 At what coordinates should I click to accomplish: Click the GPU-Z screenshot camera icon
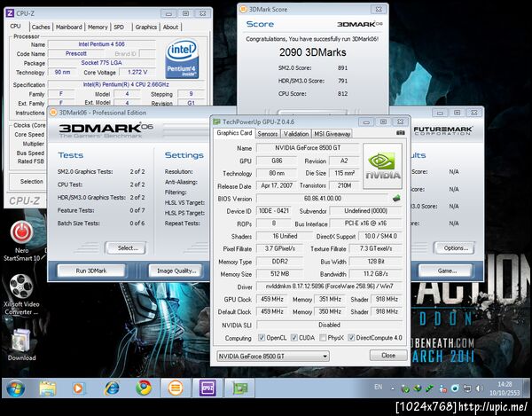(x=401, y=133)
